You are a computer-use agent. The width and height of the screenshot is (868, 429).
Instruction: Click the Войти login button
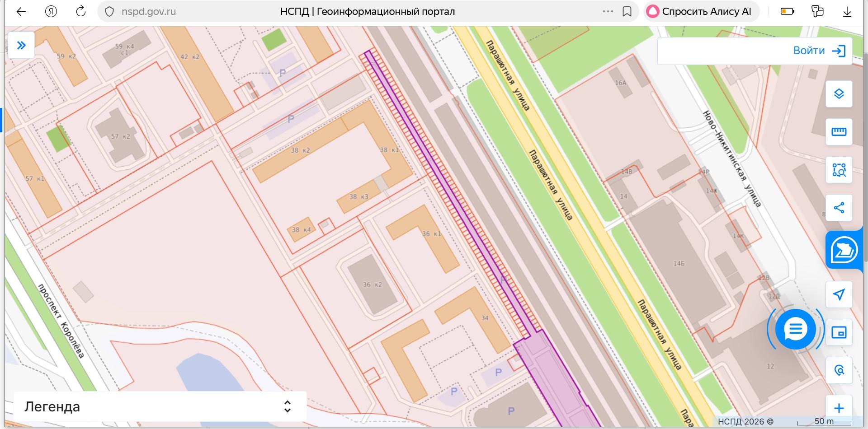click(819, 51)
